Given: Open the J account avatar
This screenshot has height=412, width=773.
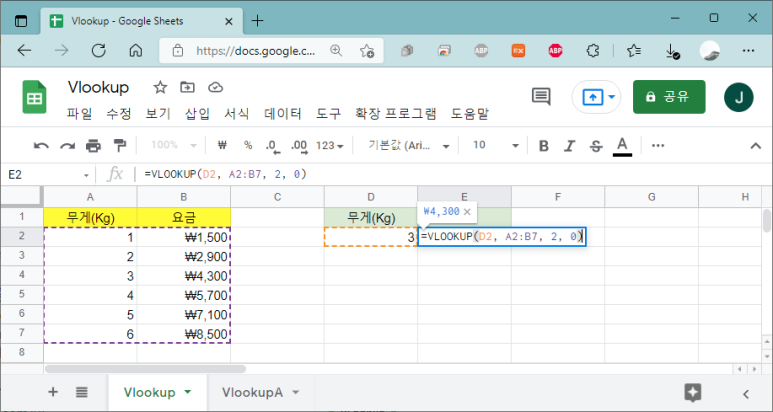Looking at the screenshot, I should (738, 97).
